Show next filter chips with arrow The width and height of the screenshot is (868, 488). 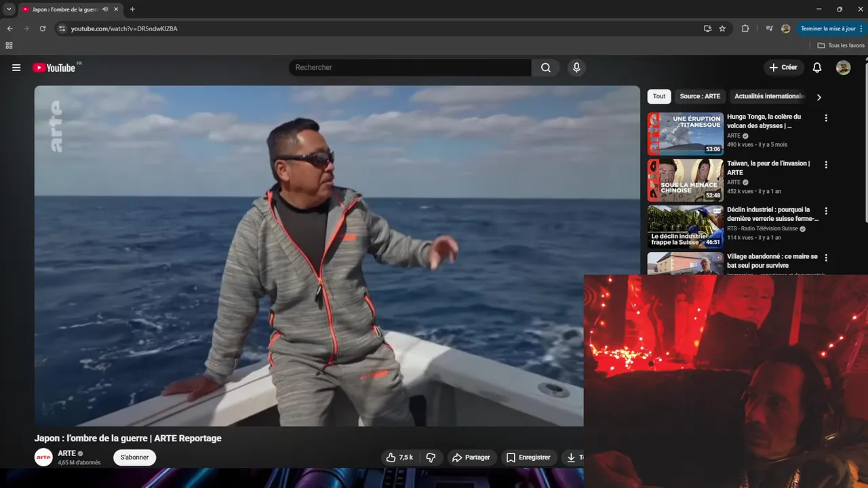(x=818, y=97)
